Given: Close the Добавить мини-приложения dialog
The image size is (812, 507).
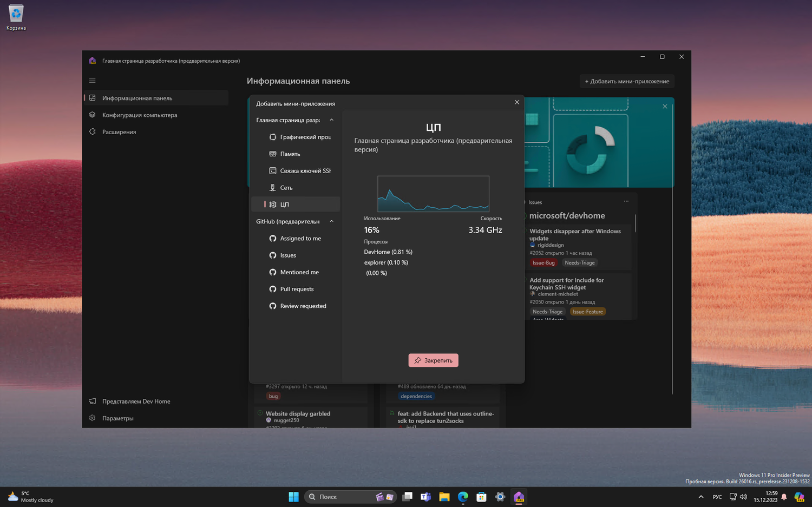Looking at the screenshot, I should click(x=517, y=102).
